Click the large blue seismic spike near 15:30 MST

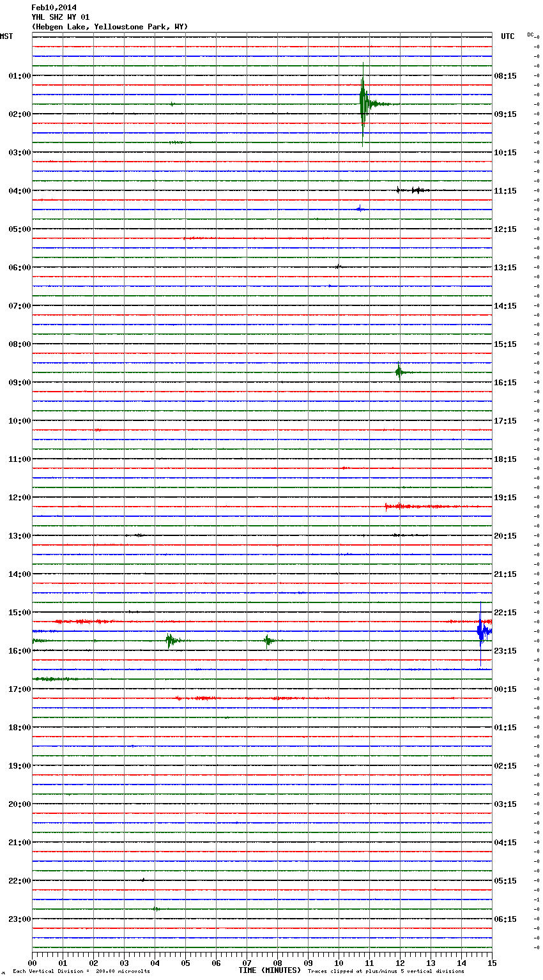tap(481, 631)
